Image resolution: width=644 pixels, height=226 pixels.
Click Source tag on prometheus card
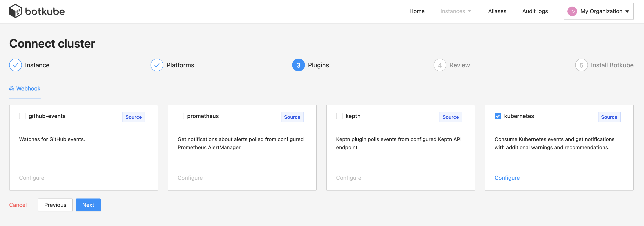pos(292,117)
